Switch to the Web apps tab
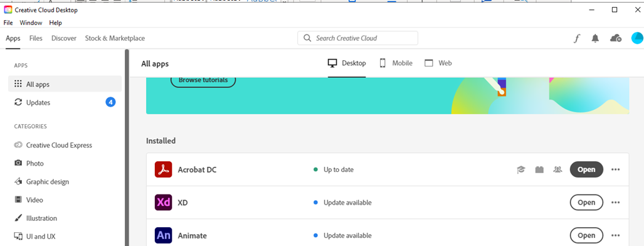The height and width of the screenshot is (246, 644). click(x=438, y=63)
